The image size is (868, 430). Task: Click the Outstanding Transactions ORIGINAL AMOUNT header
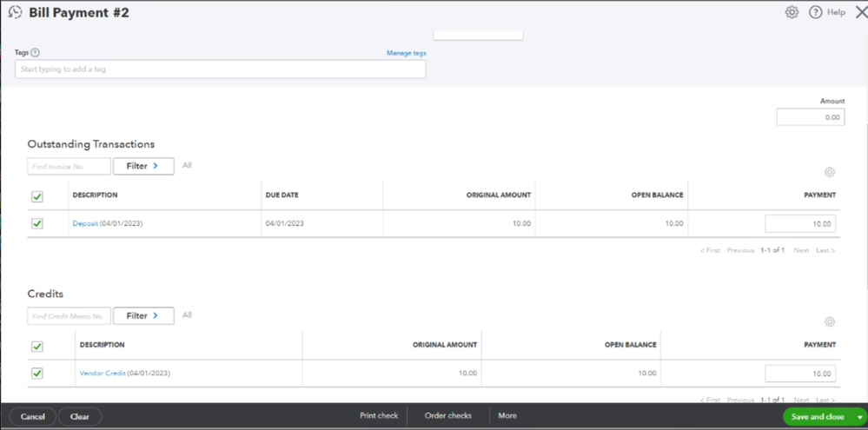(498, 195)
